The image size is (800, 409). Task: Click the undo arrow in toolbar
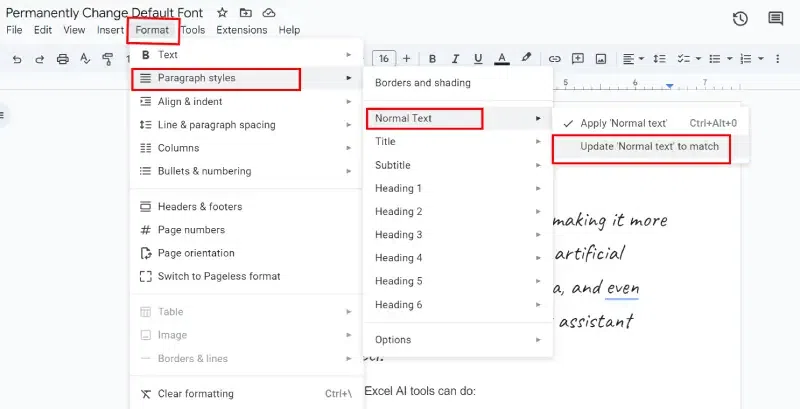pos(17,59)
